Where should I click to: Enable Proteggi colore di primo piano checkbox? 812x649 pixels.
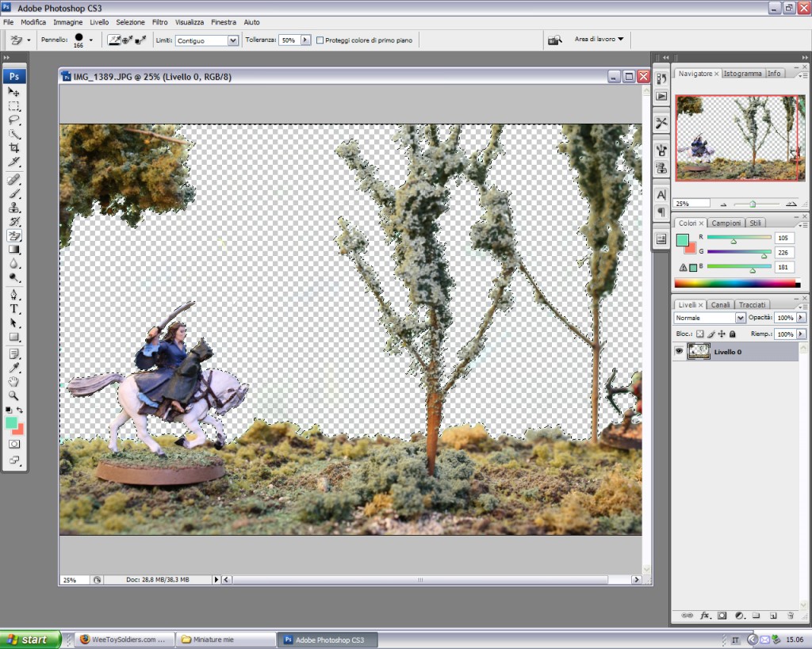point(320,40)
